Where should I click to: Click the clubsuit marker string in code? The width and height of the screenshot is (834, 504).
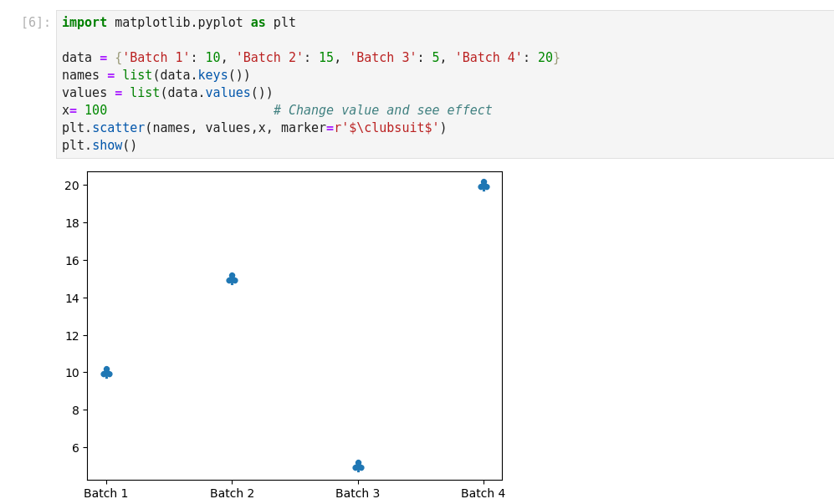tap(390, 128)
